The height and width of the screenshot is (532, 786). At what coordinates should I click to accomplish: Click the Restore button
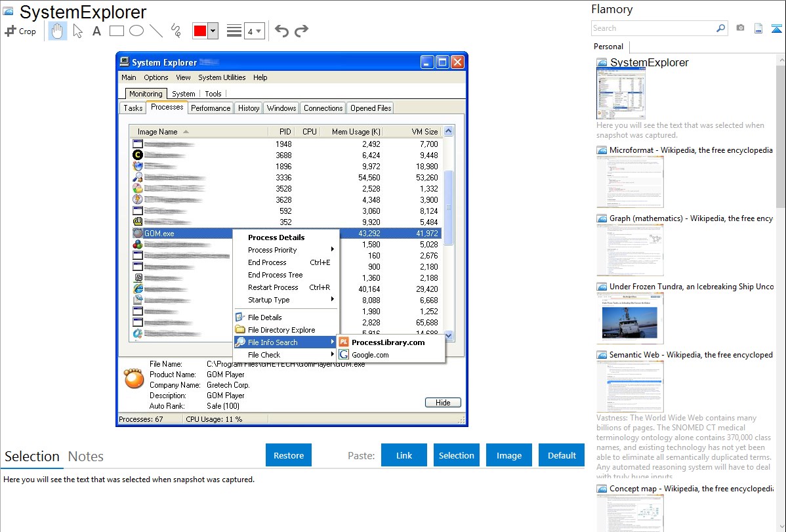tap(289, 455)
